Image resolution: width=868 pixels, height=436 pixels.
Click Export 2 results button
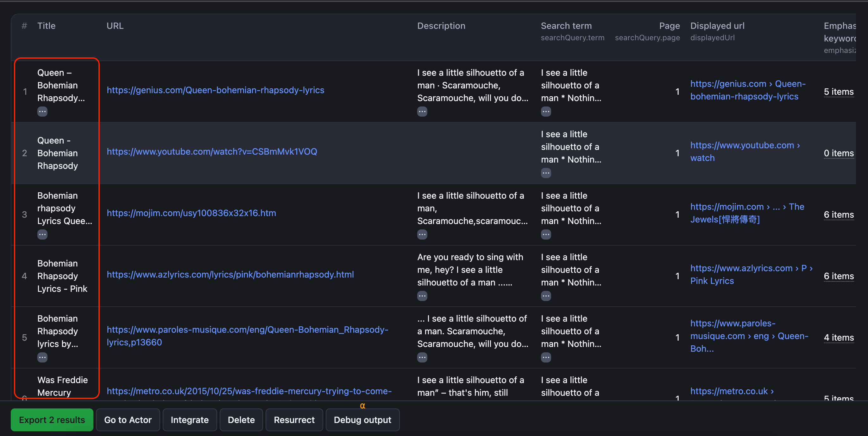point(52,420)
